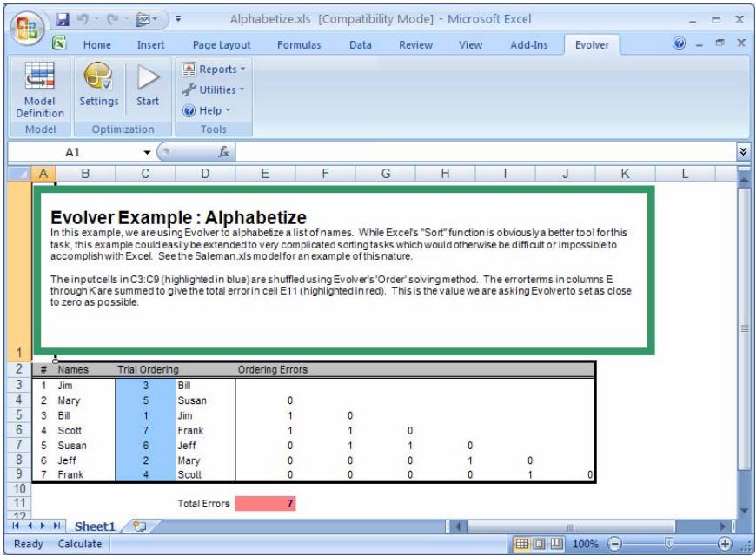Viewport: 756px width, 556px height.
Task: Expand the Evolver Reports dropdown
Action: 211,69
